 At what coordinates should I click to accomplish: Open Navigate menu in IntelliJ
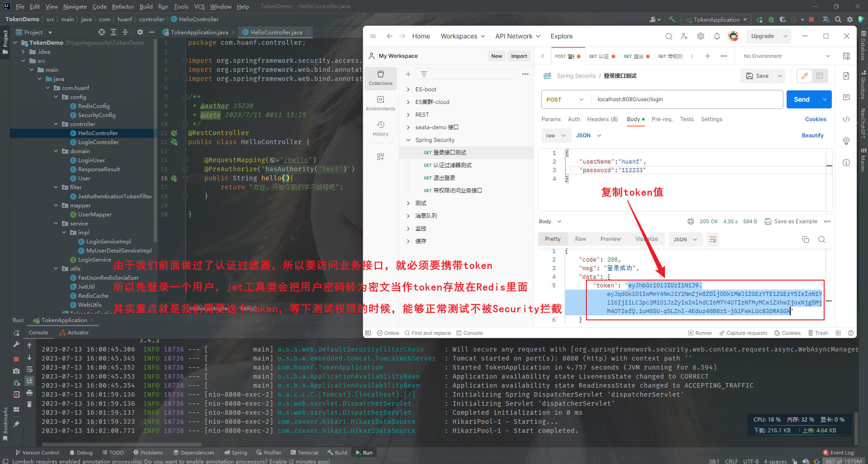[75, 6]
